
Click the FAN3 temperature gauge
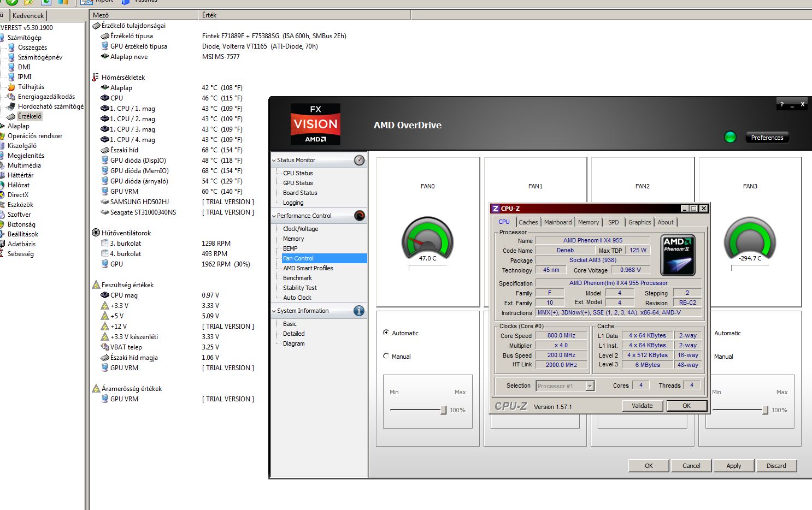pyautogui.click(x=750, y=239)
